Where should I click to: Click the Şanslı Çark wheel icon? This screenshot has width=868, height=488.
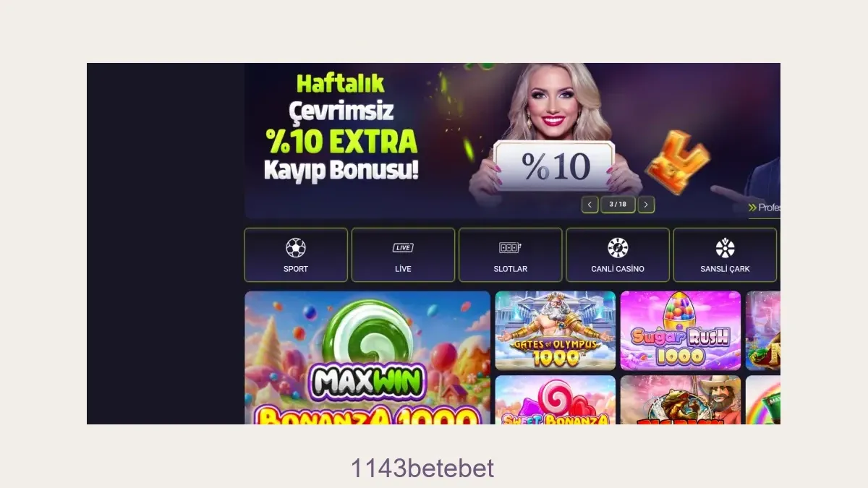[725, 248]
